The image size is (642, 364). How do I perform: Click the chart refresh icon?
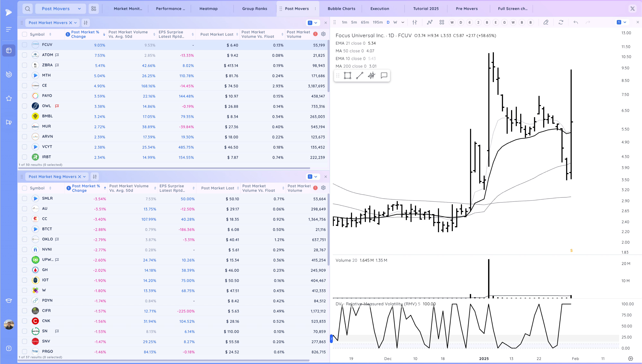[561, 22]
